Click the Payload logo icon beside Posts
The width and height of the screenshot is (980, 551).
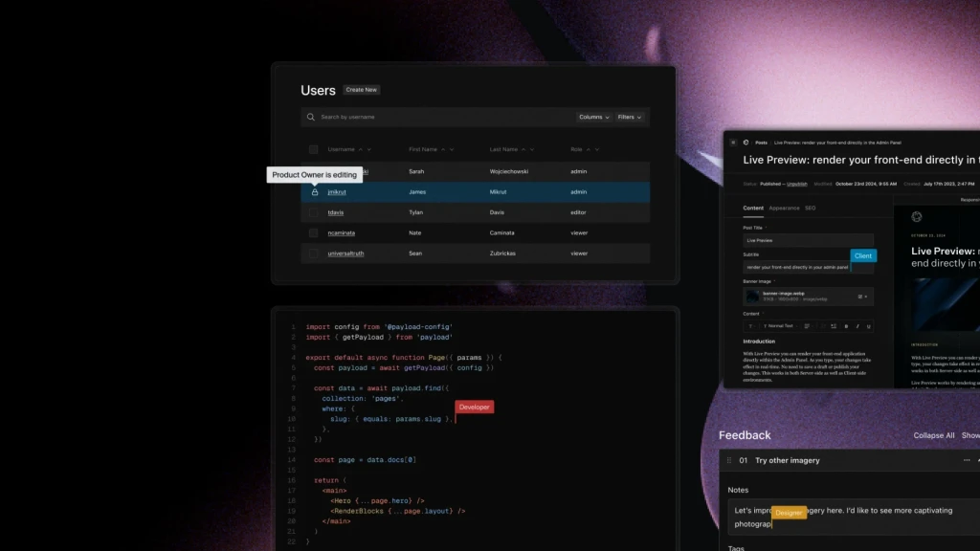coord(746,142)
